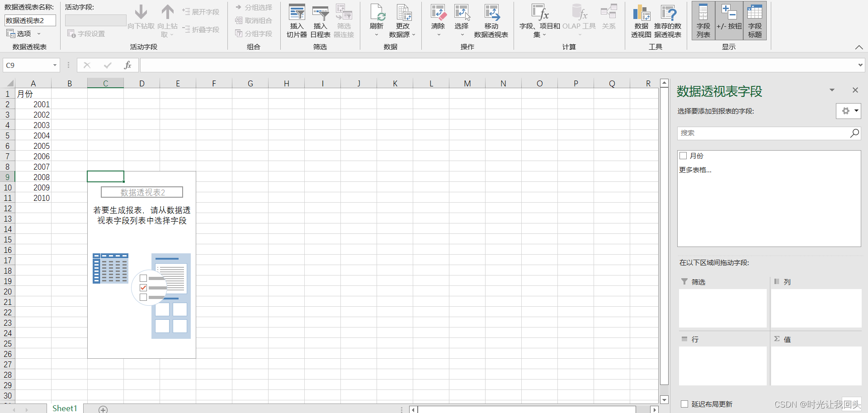This screenshot has width=868, height=413.
Task: Click the 向上钻取 drill up arrow icon
Action: [168, 12]
